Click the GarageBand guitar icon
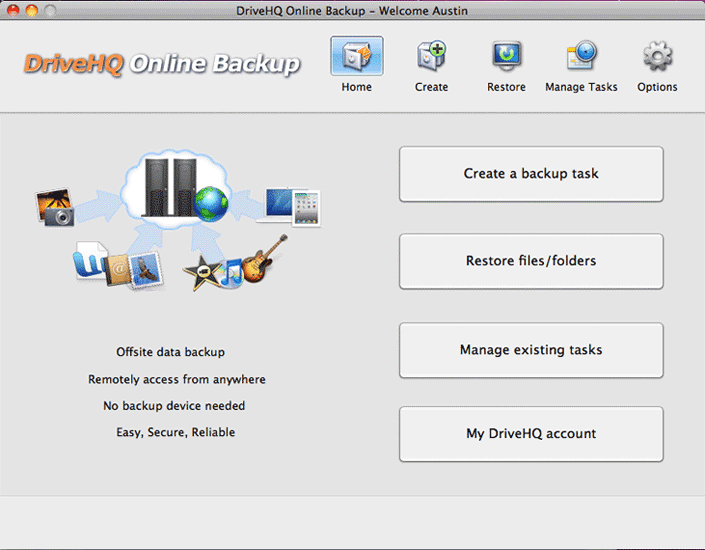705x550 pixels. 264,259
